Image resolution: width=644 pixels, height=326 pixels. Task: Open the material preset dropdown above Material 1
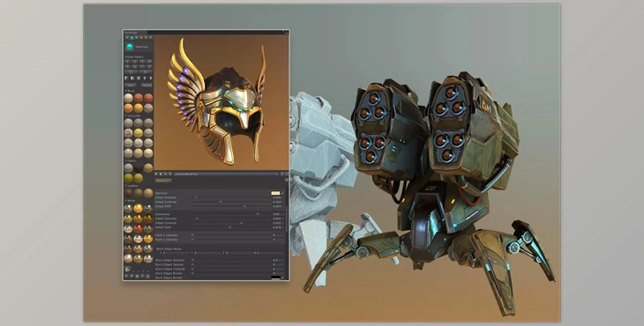pyautogui.click(x=227, y=174)
